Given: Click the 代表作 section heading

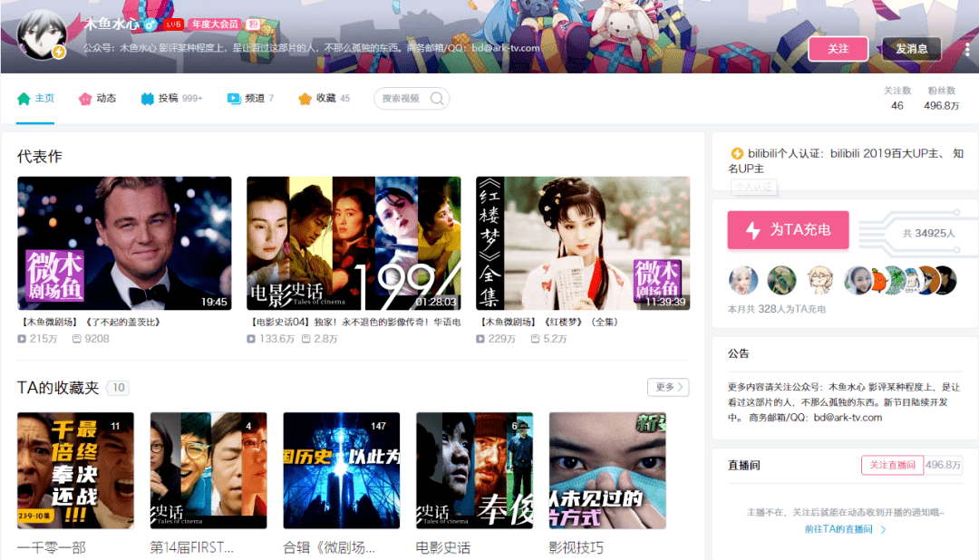Looking at the screenshot, I should coord(40,157).
